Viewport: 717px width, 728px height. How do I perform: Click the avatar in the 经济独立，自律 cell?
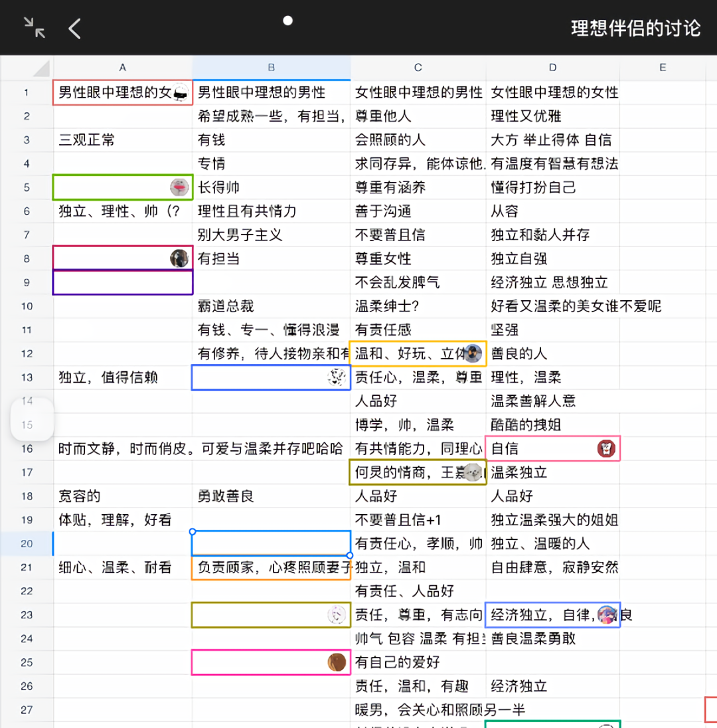coord(607,615)
